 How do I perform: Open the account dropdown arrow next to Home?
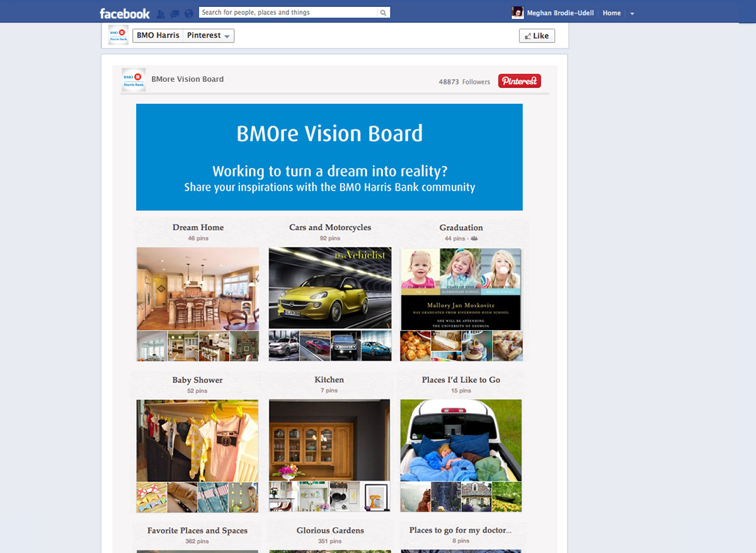coord(633,13)
